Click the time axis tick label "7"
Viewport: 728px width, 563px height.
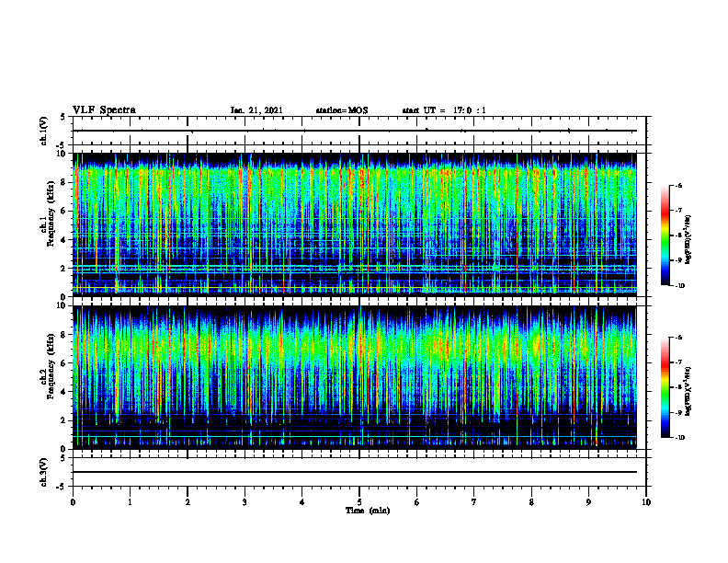click(474, 502)
